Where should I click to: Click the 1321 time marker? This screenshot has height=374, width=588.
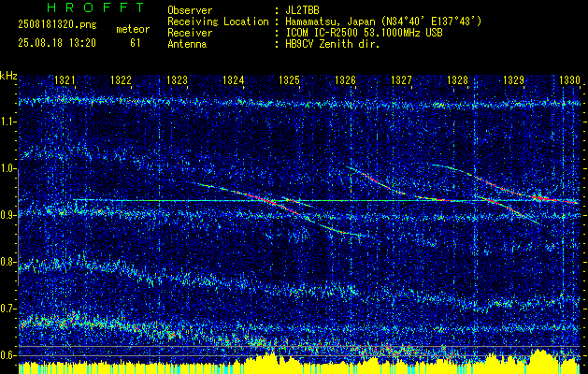coord(65,79)
